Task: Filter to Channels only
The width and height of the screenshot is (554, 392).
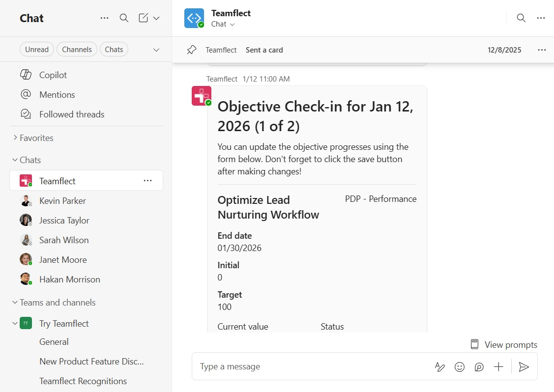Action: (77, 49)
